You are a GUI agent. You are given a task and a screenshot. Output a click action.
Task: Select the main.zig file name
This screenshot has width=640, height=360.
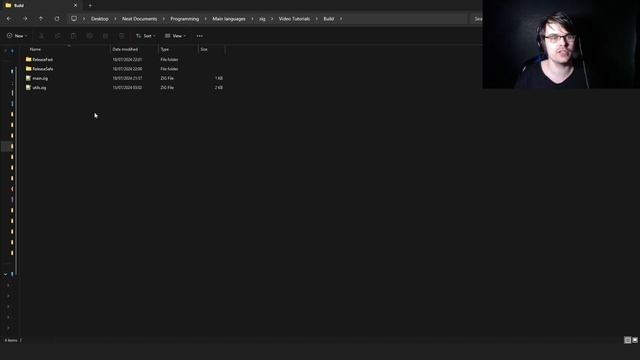(40, 78)
